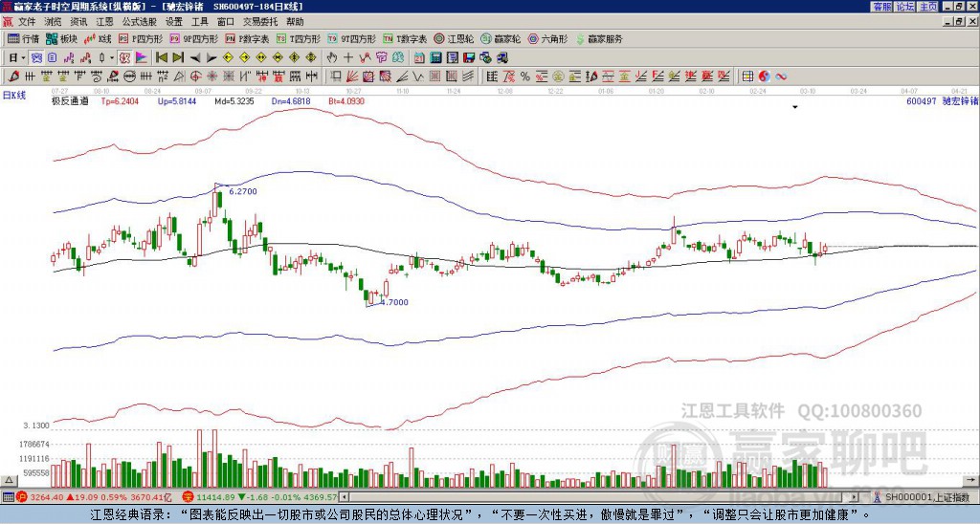Open the 浏览 menu
Screen dimensions: 980x524
(x=53, y=22)
